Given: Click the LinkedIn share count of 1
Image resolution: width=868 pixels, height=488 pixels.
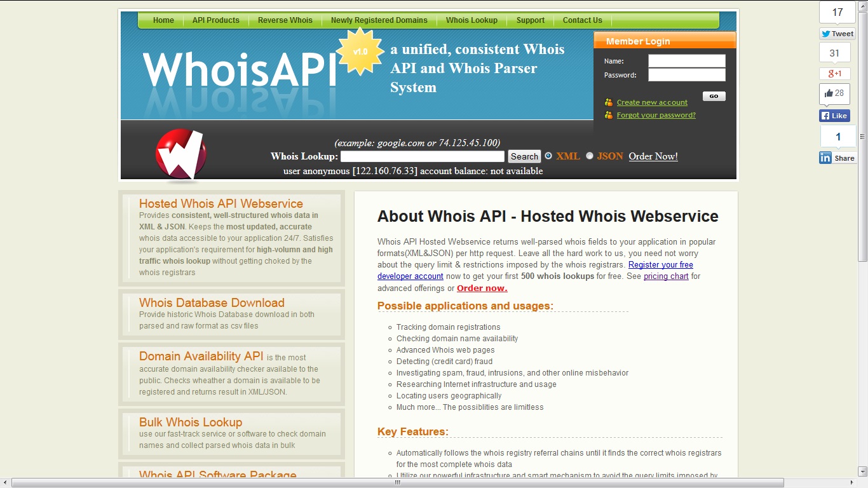Looking at the screenshot, I should (x=837, y=137).
